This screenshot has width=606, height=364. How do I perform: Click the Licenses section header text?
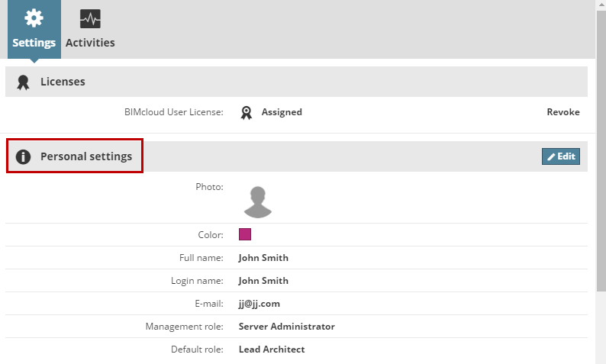(63, 82)
